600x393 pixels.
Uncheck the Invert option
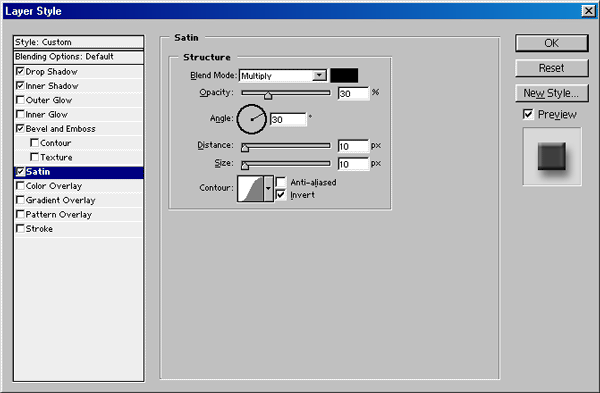pos(280,194)
